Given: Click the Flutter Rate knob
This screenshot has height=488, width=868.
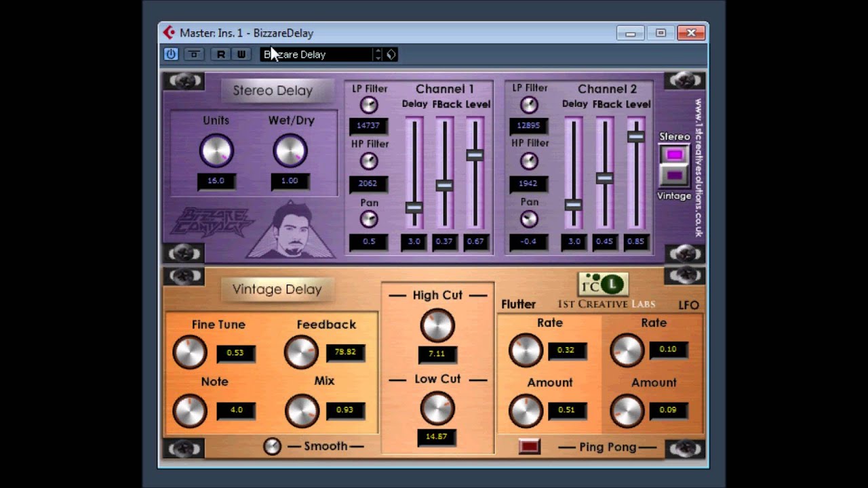Looking at the screenshot, I should point(526,350).
